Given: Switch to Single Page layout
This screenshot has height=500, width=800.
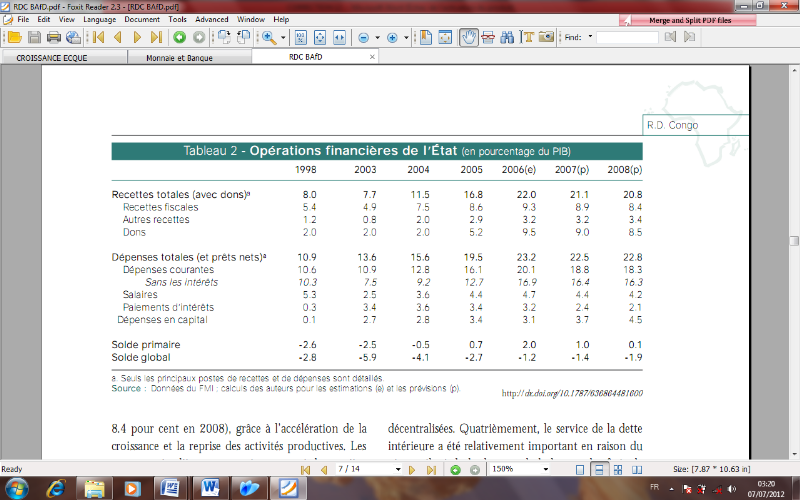Looking at the screenshot, I should tap(580, 470).
